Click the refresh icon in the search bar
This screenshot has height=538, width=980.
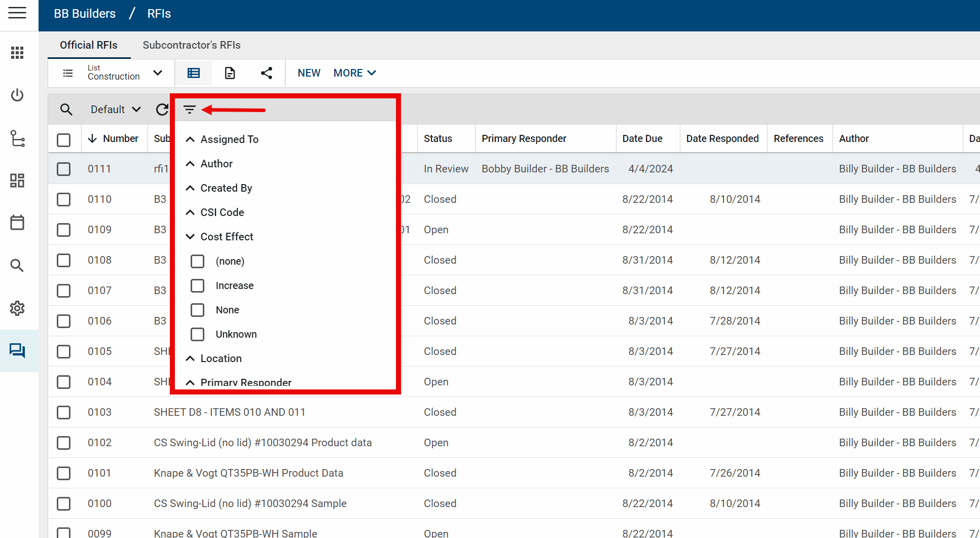[x=162, y=110]
